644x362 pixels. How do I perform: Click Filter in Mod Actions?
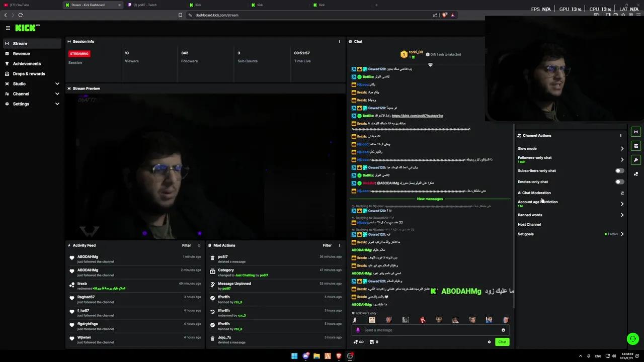(x=327, y=245)
